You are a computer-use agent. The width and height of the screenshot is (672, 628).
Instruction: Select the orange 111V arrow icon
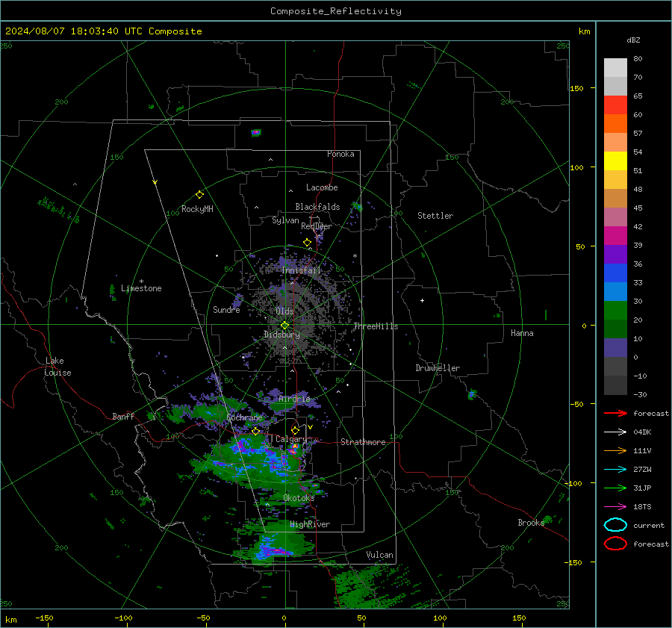click(x=615, y=450)
